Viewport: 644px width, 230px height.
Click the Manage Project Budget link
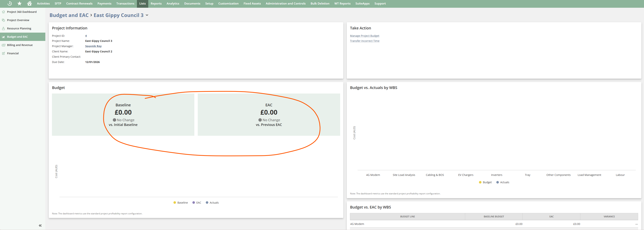(x=364, y=36)
